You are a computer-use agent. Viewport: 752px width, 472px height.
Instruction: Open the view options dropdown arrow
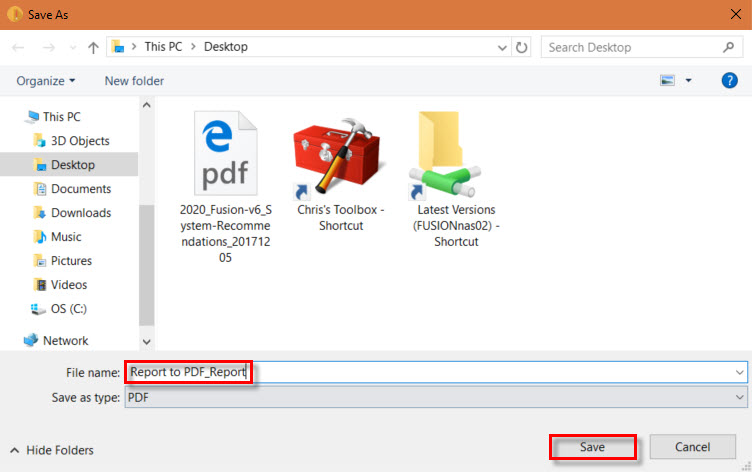(688, 80)
